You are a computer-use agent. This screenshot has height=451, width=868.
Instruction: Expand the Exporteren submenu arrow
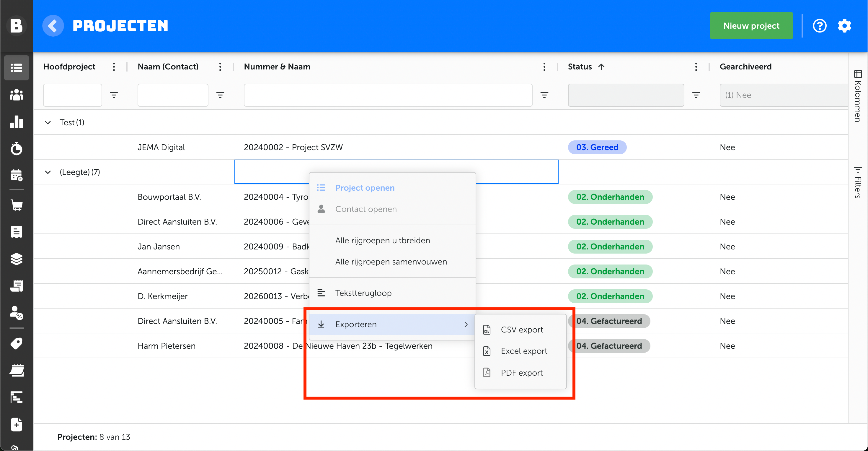pos(466,325)
